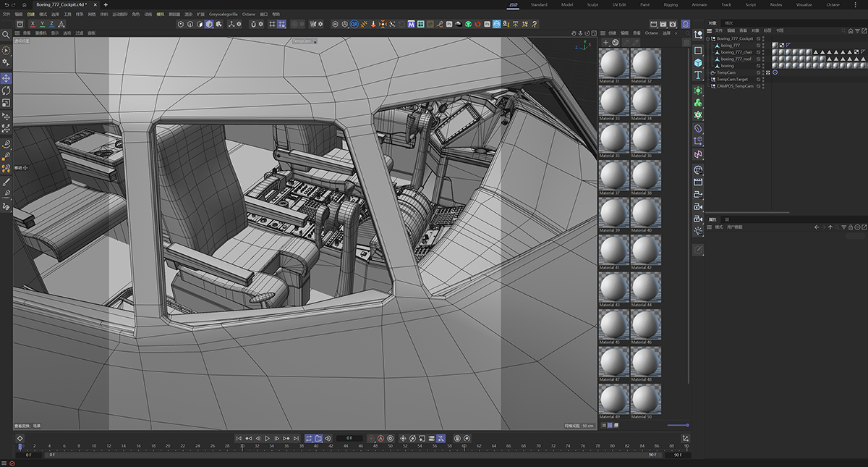Click the X-axis lock icon
The height and width of the screenshot is (467, 868).
(x=32, y=24)
